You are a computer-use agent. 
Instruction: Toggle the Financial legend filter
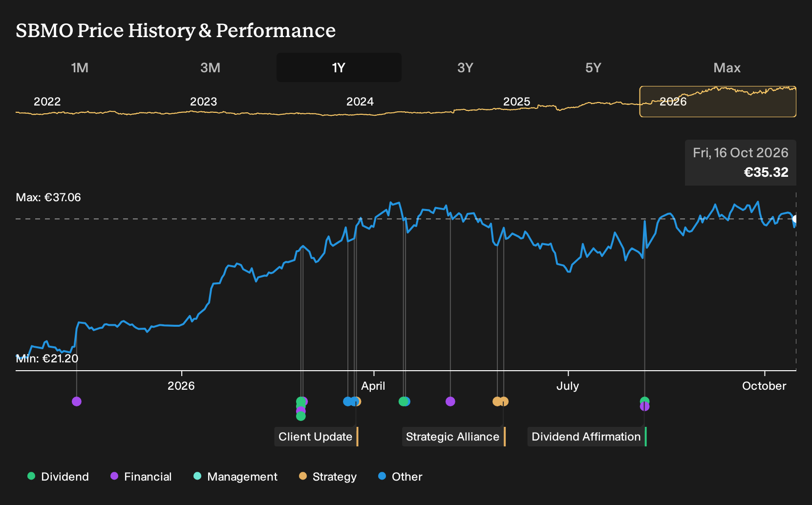[141, 477]
